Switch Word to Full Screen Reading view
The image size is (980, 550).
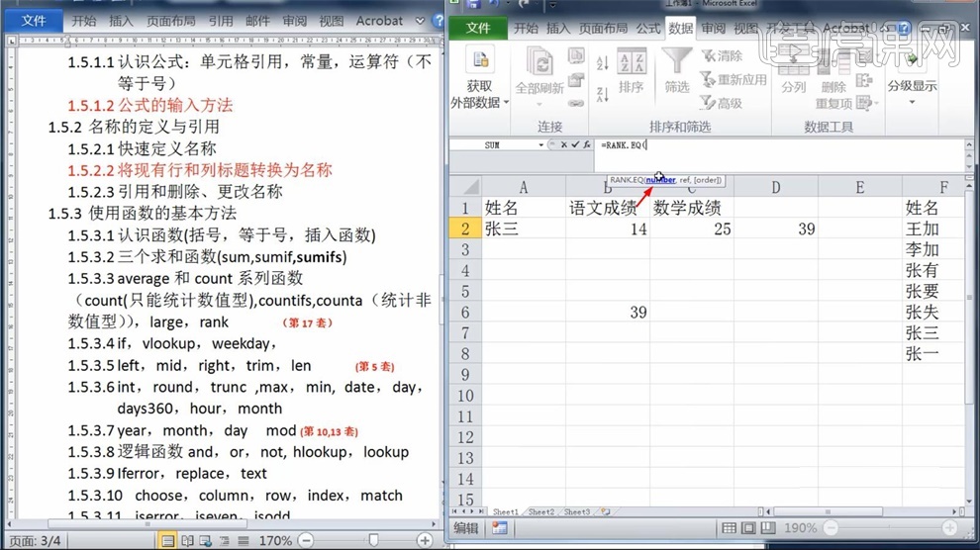187,541
